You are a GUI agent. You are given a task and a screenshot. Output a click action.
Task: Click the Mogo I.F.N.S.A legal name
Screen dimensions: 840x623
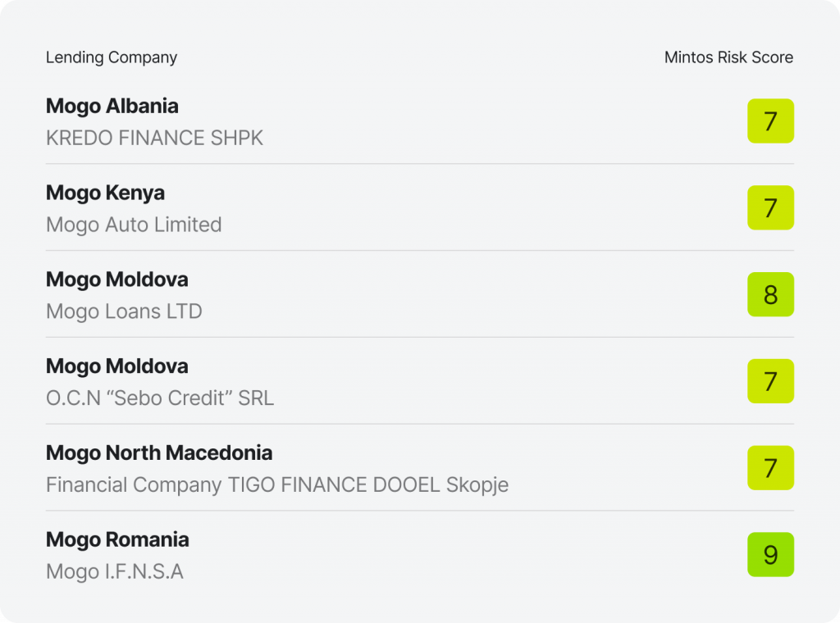[x=115, y=571]
